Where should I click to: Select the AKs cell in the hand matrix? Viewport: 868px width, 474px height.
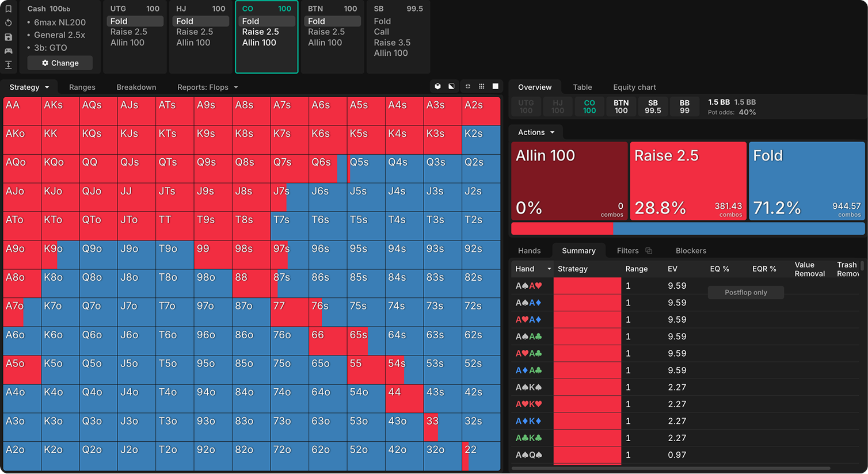pos(60,111)
